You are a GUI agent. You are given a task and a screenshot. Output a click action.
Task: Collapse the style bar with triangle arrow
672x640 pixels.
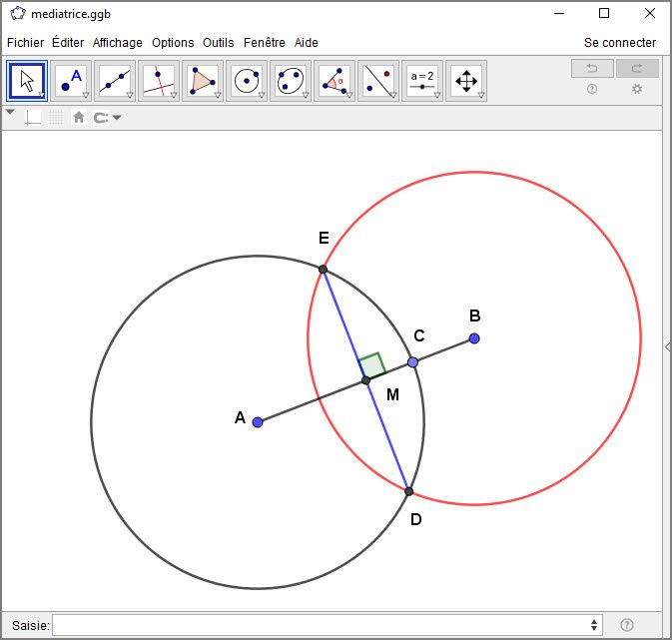pyautogui.click(x=11, y=113)
